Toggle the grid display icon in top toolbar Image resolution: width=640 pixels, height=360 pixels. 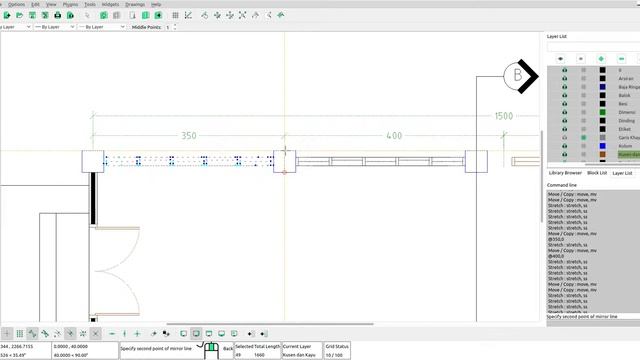175,16
